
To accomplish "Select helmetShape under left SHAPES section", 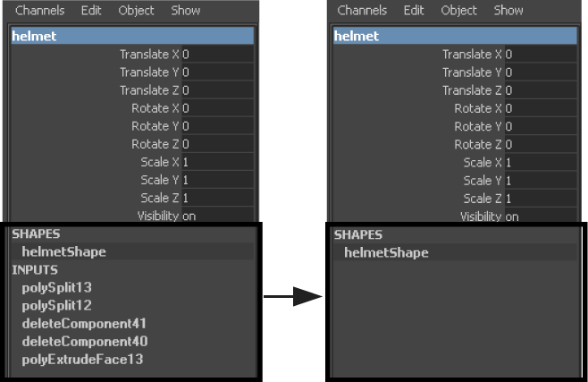I will pyautogui.click(x=63, y=252).
